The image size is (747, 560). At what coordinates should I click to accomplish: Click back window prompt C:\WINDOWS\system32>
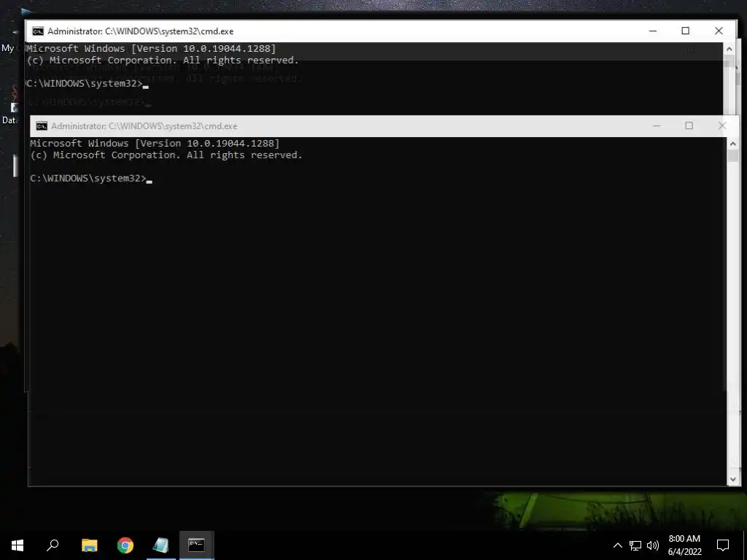click(85, 83)
